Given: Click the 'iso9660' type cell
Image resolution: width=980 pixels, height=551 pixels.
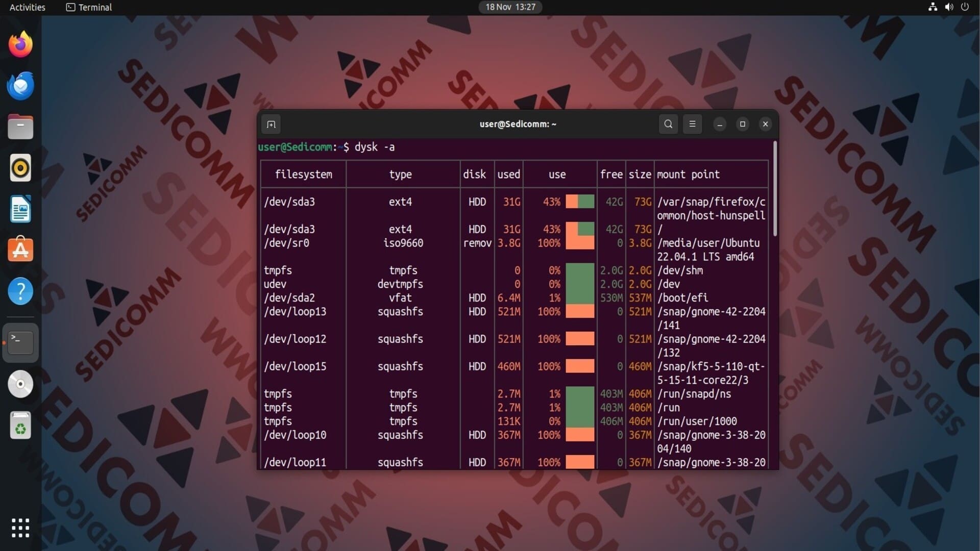Looking at the screenshot, I should point(403,243).
